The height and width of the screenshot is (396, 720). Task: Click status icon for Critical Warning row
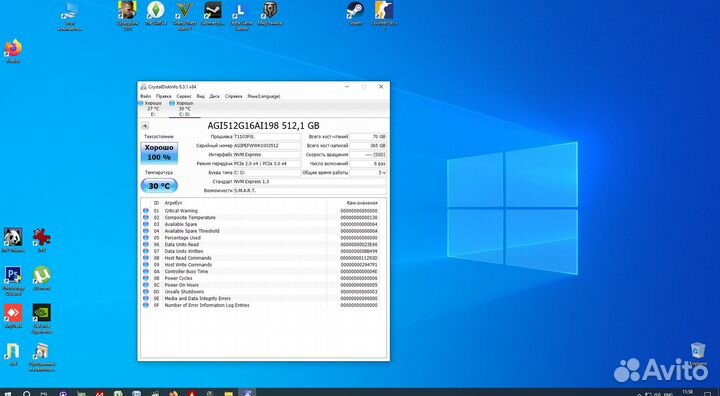(x=146, y=211)
